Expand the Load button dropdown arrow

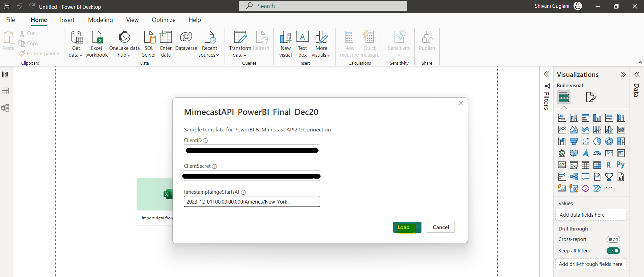click(418, 227)
